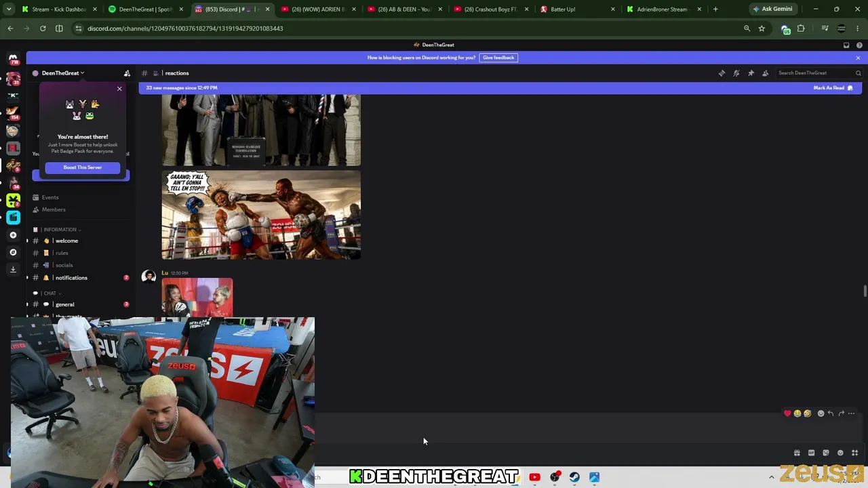Image resolution: width=868 pixels, height=488 pixels.
Task: Switch to AdrienBroner Stream tab
Action: [x=664, y=9]
